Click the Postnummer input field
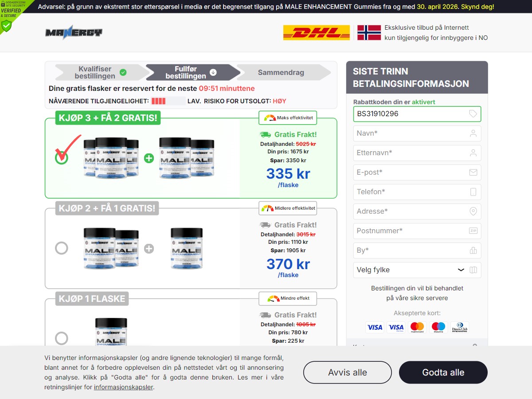This screenshot has width=532, height=399. (417, 231)
